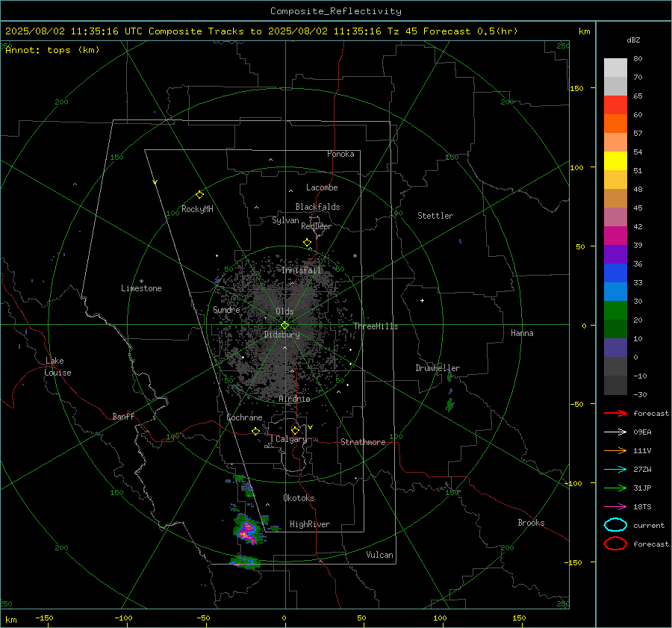This screenshot has width=672, height=628.
Task: Select the Blackfalds label
Action: point(317,207)
